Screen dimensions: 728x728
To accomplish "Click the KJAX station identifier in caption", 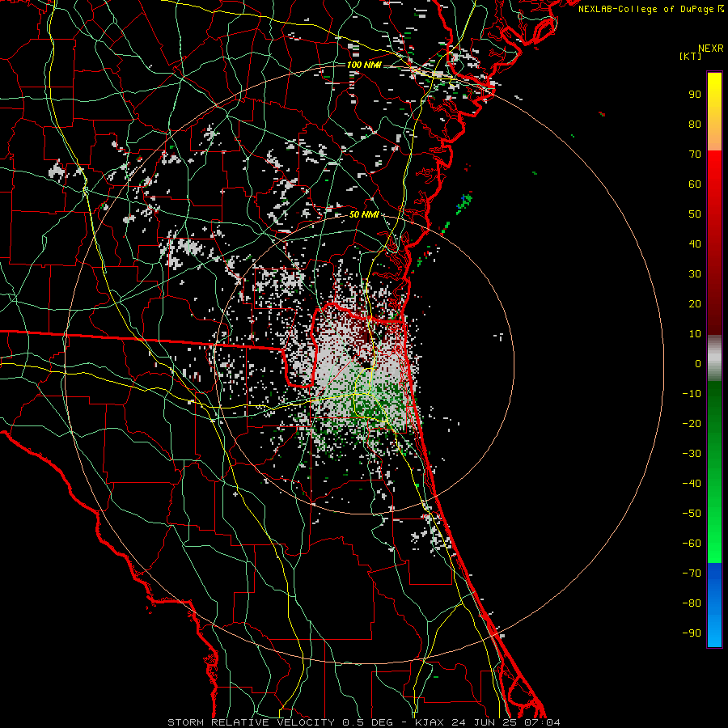I will (x=430, y=722).
